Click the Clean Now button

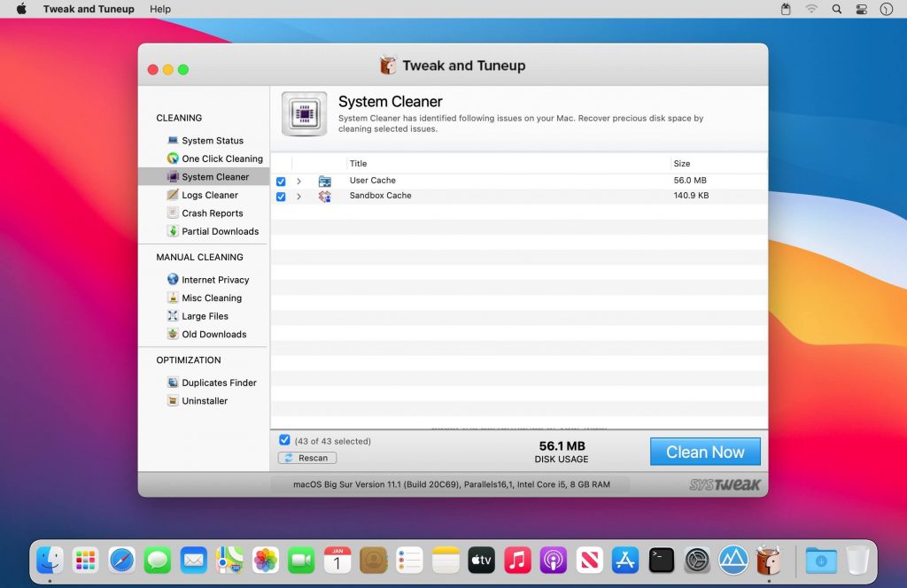(x=704, y=452)
